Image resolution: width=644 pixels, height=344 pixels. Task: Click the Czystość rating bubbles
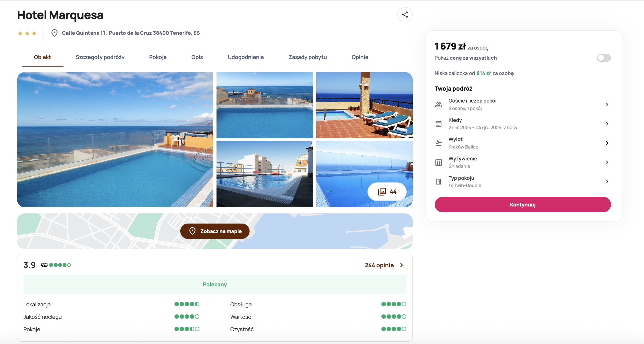(394, 329)
